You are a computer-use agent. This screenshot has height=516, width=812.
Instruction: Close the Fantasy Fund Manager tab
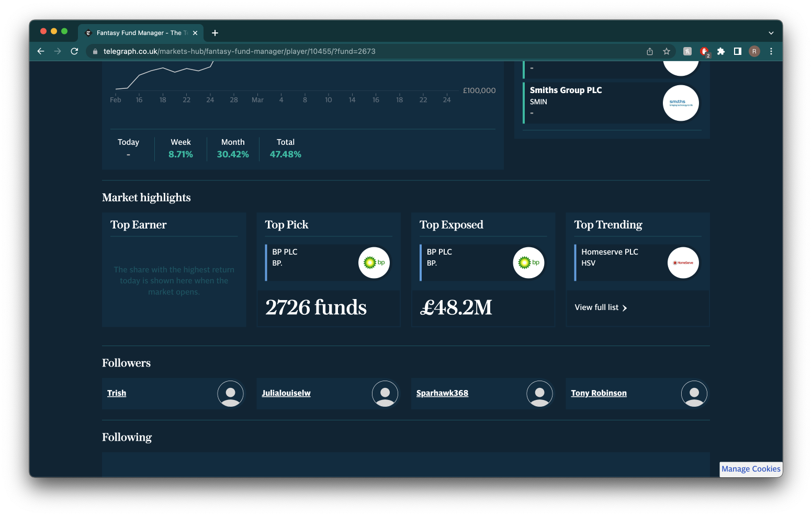tap(195, 33)
